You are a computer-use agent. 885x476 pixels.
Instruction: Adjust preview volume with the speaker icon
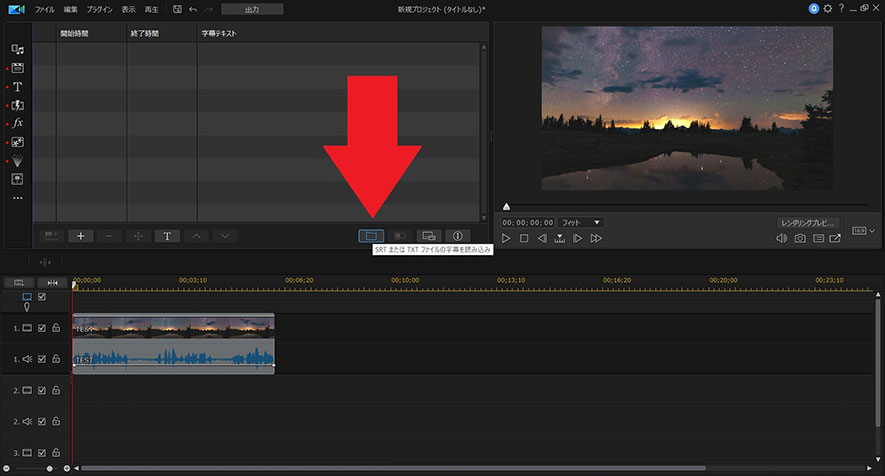coord(782,238)
